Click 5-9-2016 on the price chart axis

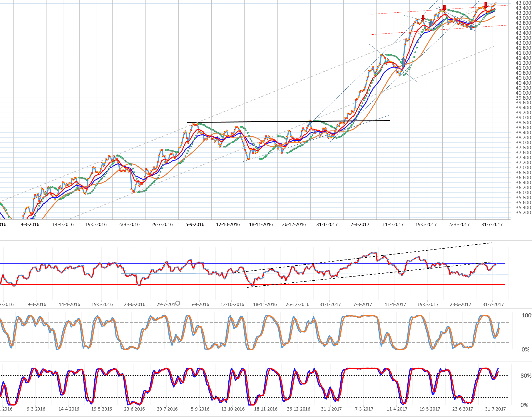(x=195, y=225)
